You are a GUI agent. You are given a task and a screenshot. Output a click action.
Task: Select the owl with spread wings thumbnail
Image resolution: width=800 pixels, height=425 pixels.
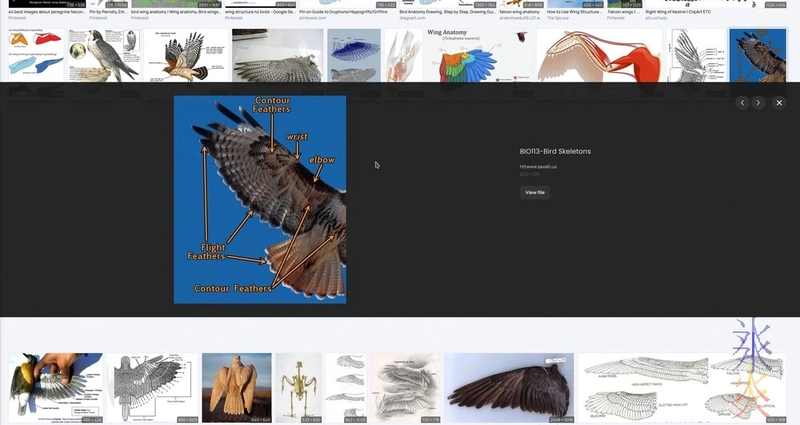(x=236, y=387)
